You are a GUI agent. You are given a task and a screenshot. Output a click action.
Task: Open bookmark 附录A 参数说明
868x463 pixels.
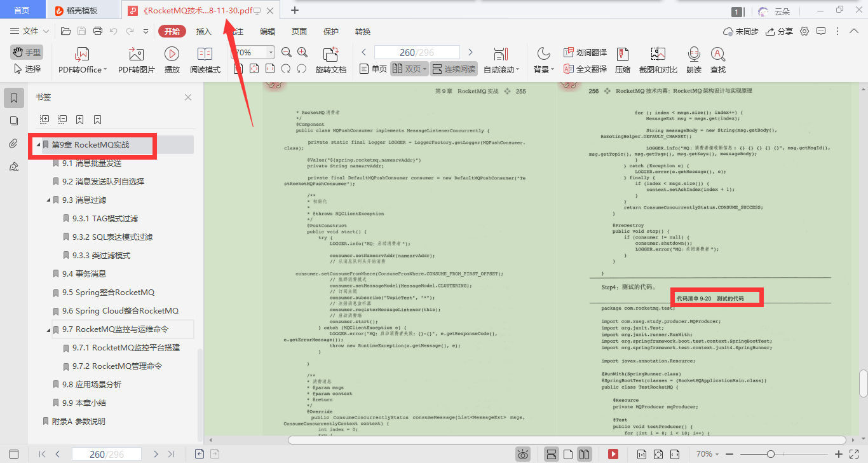[x=79, y=422]
